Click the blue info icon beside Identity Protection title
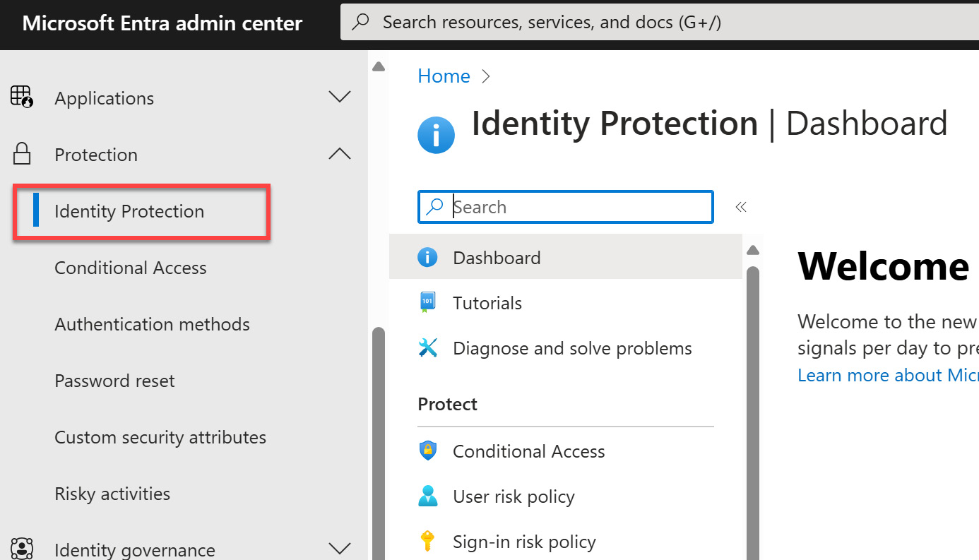 click(x=437, y=134)
